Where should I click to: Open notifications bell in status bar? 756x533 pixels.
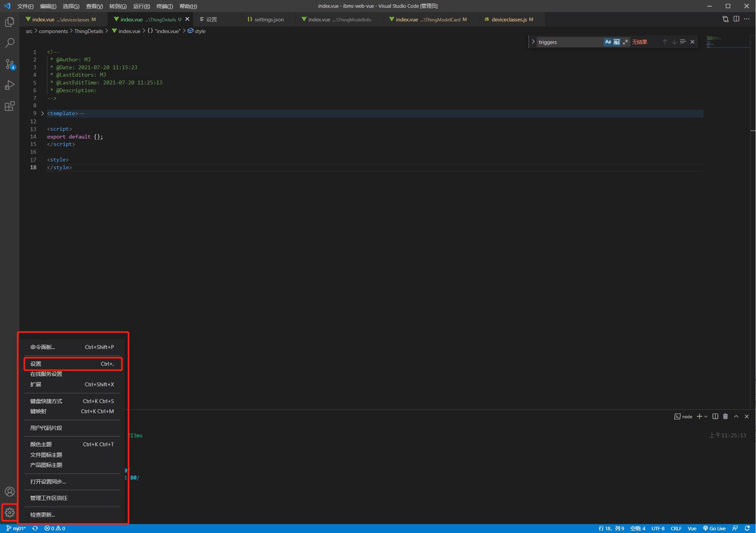pyautogui.click(x=747, y=528)
